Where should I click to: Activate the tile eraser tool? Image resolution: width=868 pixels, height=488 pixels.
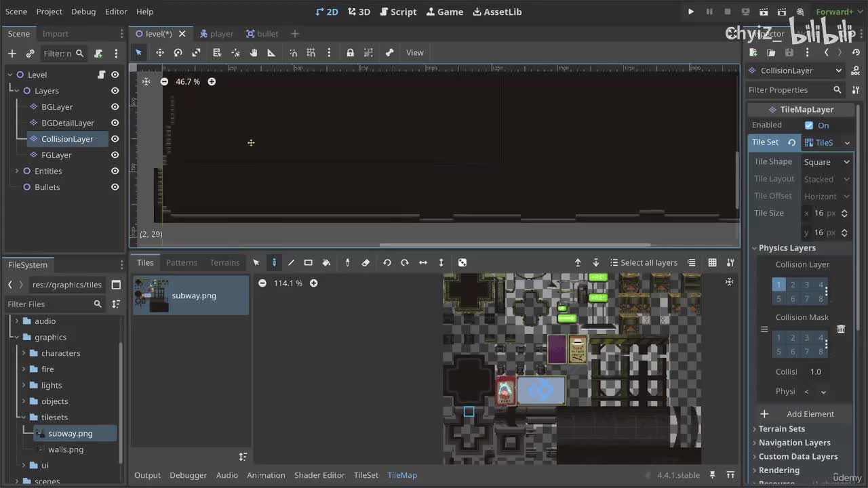366,263
